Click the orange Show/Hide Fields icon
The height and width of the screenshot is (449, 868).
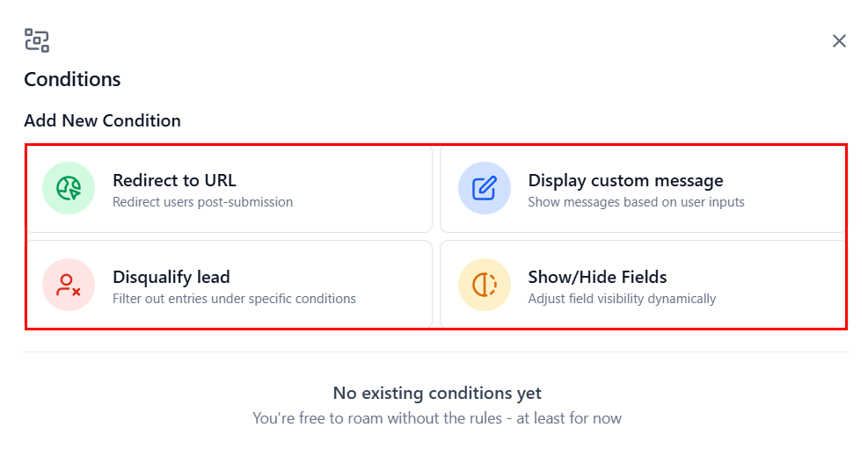pyautogui.click(x=484, y=285)
